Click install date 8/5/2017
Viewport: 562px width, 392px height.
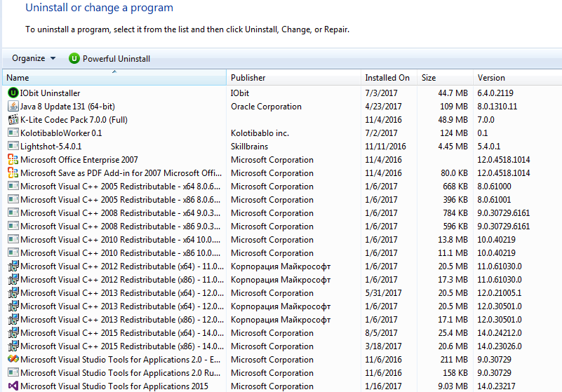(382, 333)
